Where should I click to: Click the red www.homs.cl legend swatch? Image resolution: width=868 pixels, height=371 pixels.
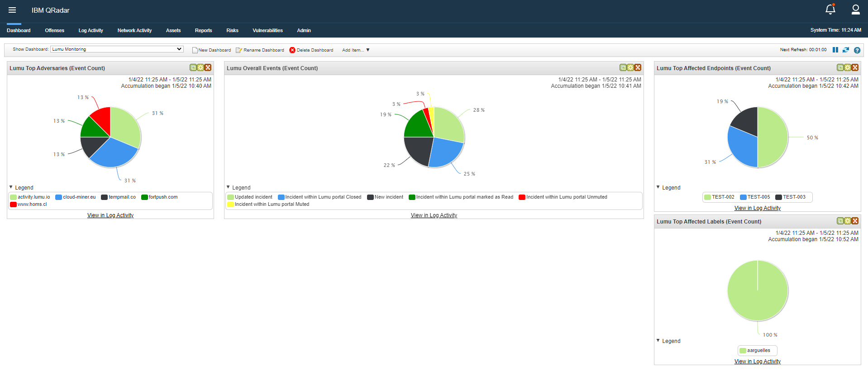(x=13, y=205)
